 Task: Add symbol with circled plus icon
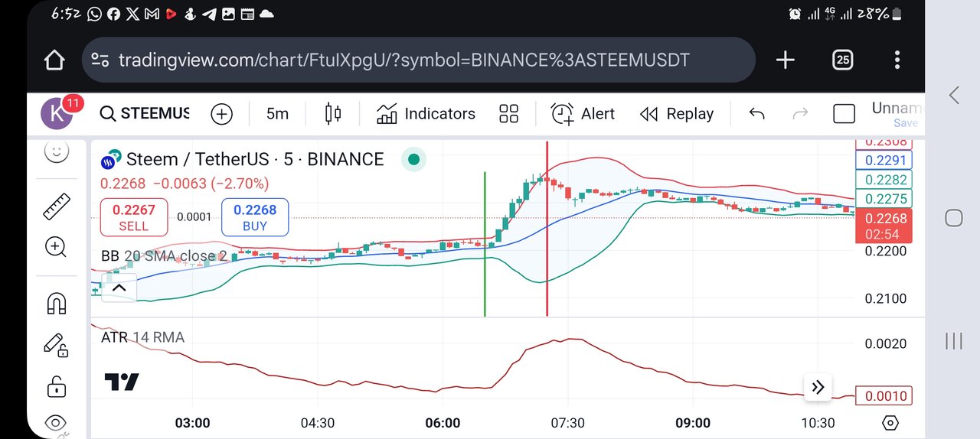pyautogui.click(x=221, y=114)
